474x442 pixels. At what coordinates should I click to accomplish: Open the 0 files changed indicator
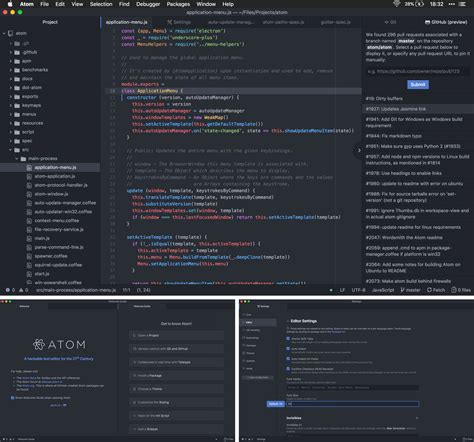461,290
